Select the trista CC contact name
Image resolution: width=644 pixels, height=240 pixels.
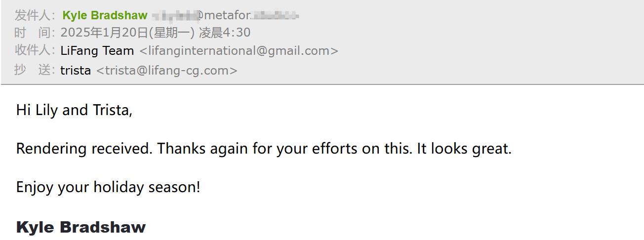pyautogui.click(x=76, y=70)
